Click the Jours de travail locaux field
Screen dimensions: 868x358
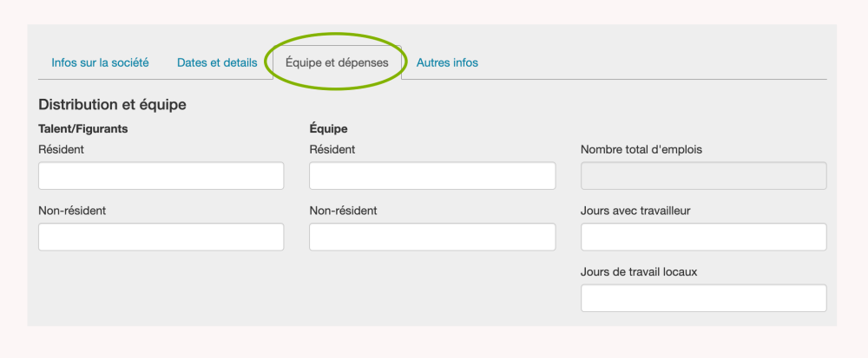tap(703, 298)
